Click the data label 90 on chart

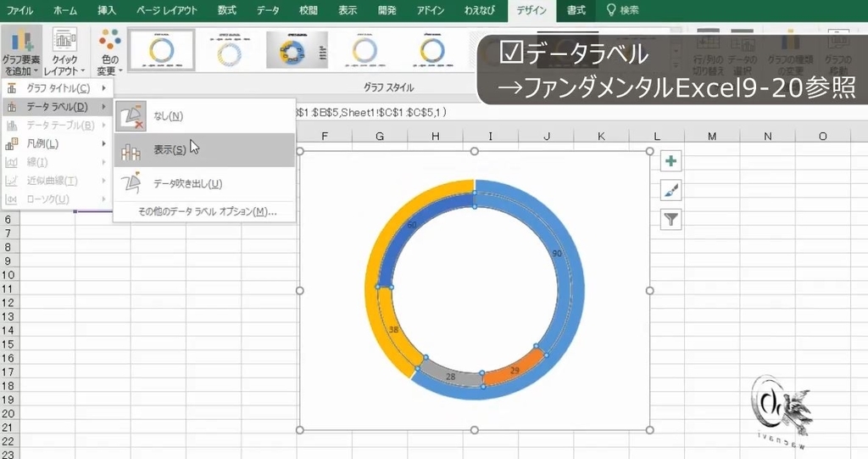tap(557, 254)
